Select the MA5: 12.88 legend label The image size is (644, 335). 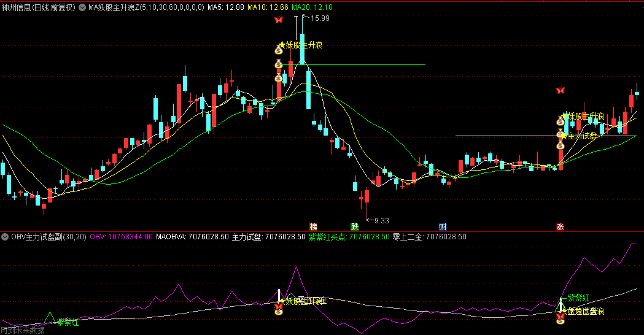coord(225,7)
